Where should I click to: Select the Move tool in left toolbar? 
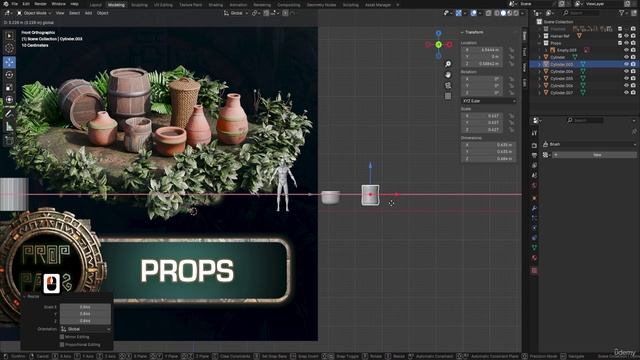point(9,62)
